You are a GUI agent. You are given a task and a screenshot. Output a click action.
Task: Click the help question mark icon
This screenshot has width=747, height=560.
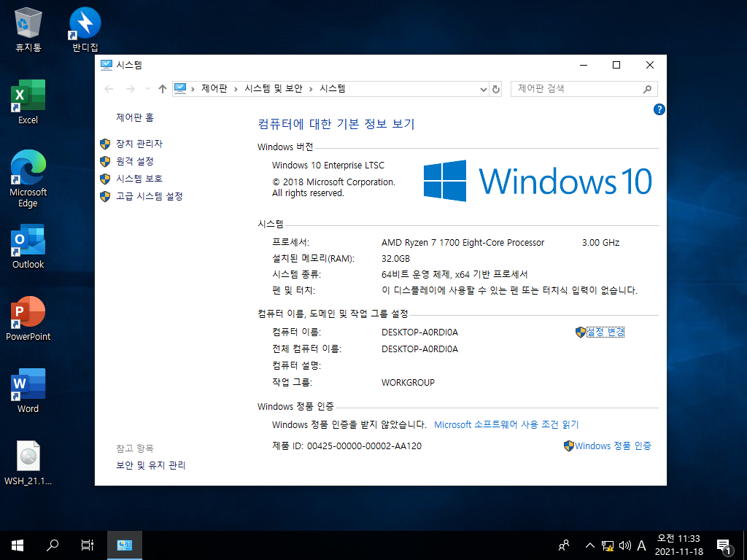tap(659, 109)
